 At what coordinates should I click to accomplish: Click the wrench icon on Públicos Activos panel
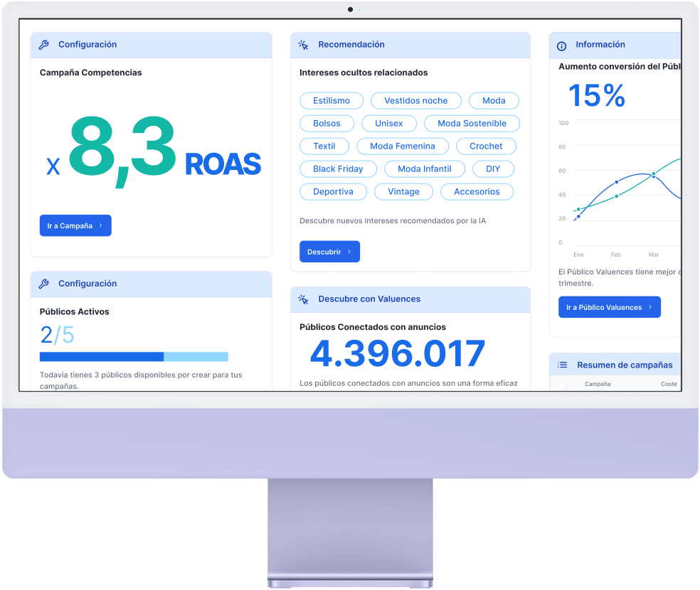[x=43, y=284]
